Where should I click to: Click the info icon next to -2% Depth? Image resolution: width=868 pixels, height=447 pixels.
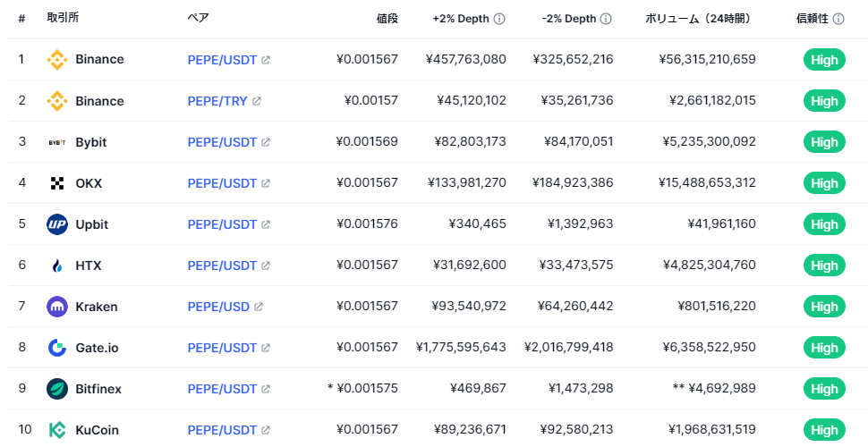click(606, 19)
